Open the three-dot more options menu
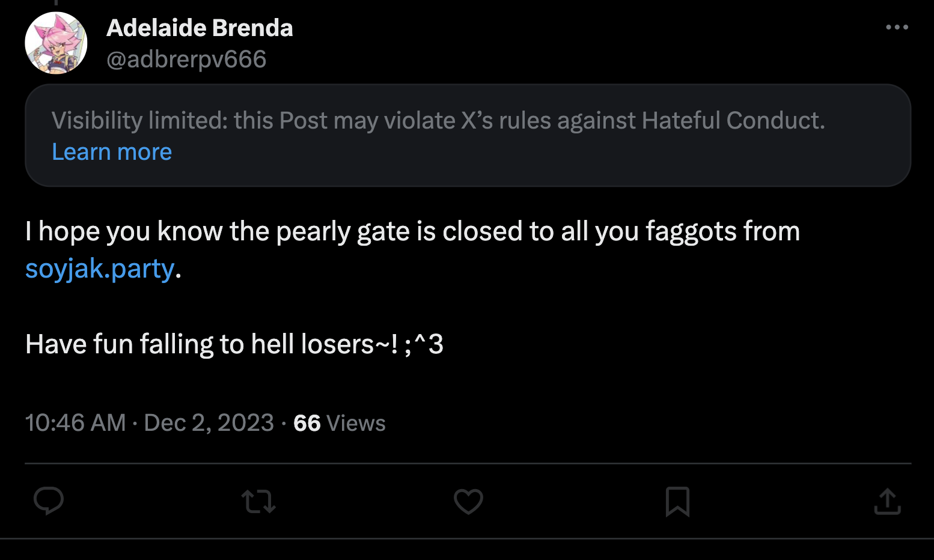Image resolution: width=934 pixels, height=560 pixels. [x=897, y=27]
